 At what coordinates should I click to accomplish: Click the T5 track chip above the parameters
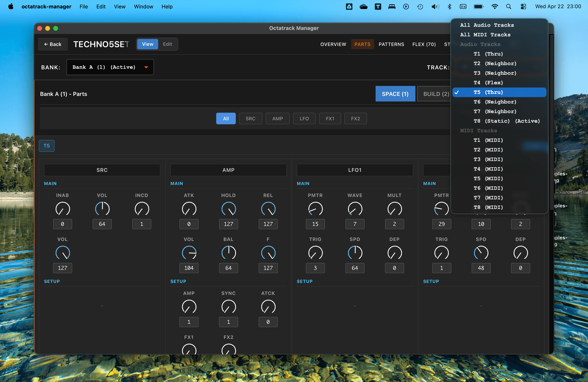(x=46, y=146)
